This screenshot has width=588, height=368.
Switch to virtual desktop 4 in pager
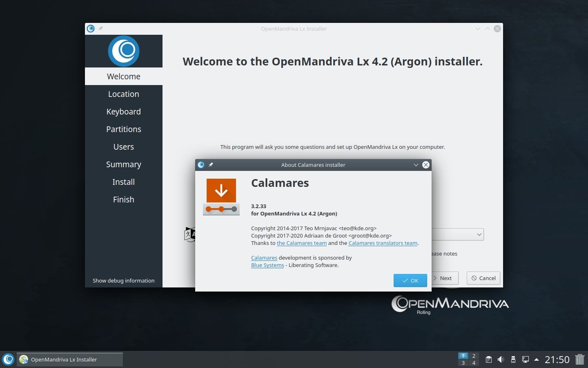(x=474, y=363)
